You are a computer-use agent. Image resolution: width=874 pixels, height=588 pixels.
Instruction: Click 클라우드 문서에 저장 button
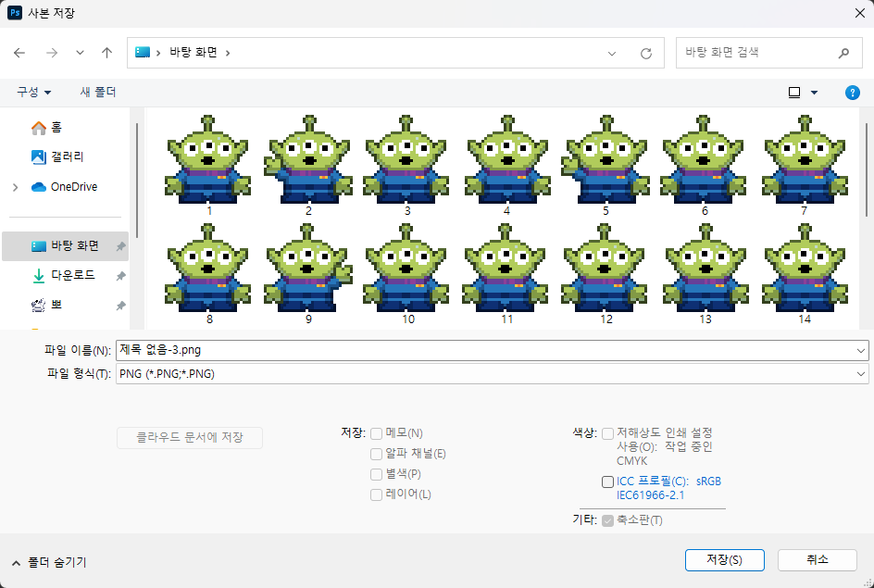point(190,437)
